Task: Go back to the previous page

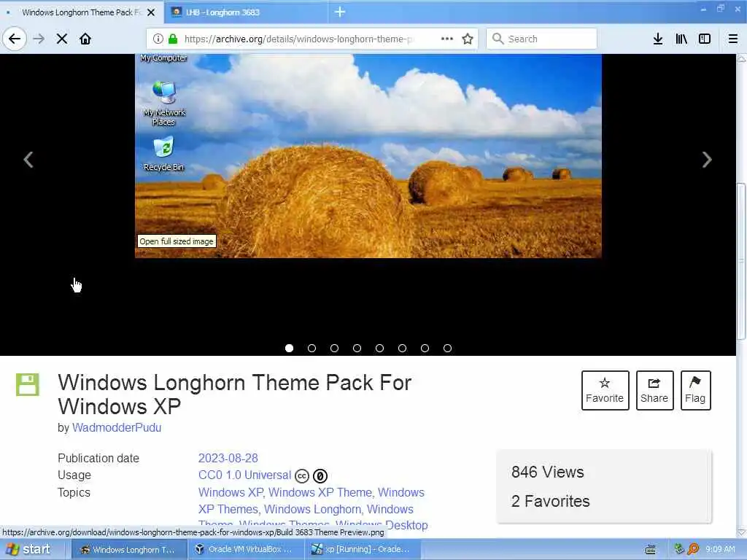Action: point(15,39)
